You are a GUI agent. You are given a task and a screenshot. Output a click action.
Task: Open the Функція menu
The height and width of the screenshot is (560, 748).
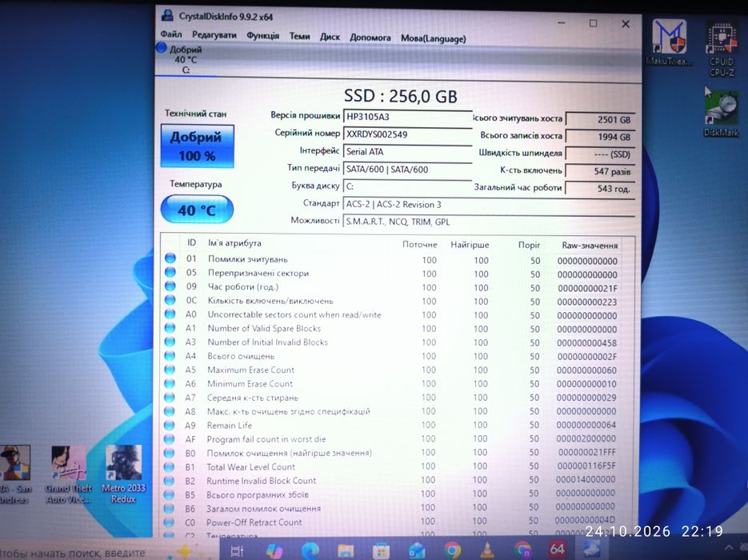[263, 36]
